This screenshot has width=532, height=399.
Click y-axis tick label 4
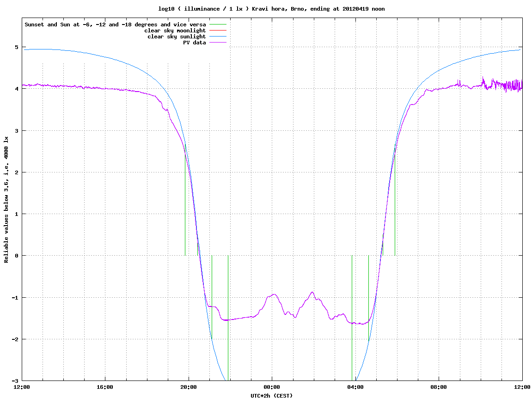coord(17,89)
